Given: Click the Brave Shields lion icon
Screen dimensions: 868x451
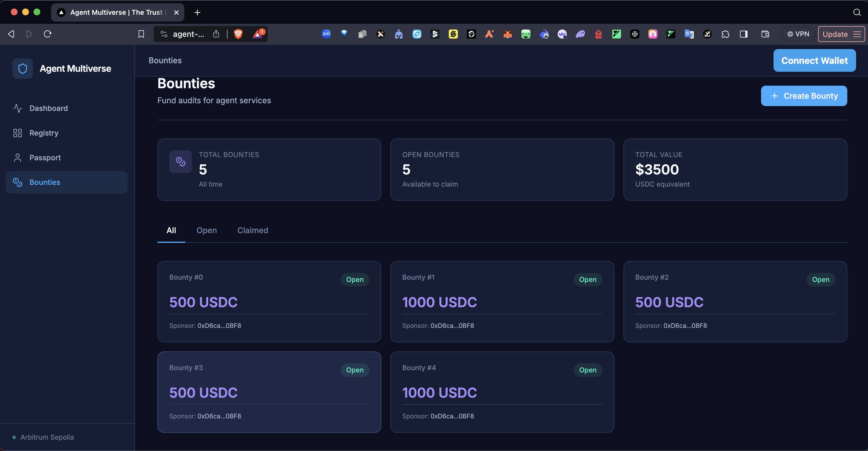Looking at the screenshot, I should [x=238, y=34].
